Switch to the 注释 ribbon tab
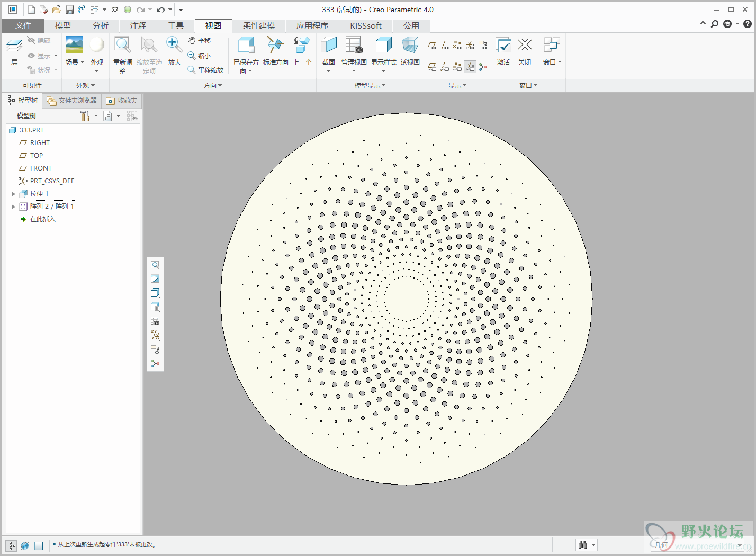The image size is (756, 556). [x=138, y=25]
